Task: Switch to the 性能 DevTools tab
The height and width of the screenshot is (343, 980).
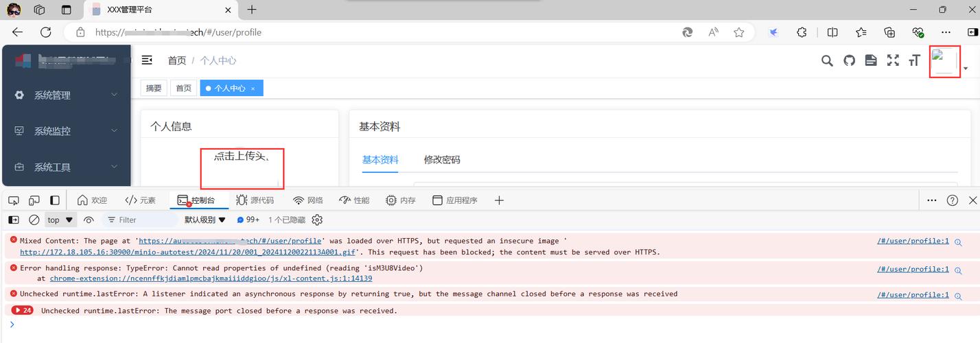Action: point(354,200)
